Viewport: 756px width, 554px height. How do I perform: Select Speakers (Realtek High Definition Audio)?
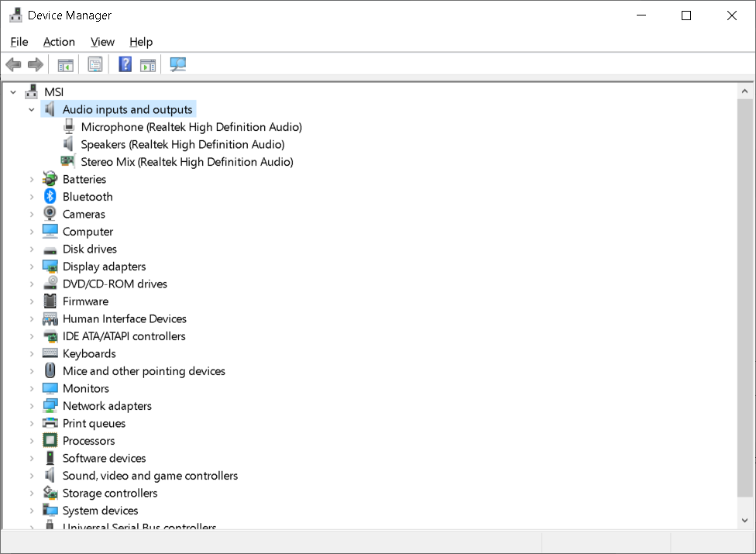(183, 144)
